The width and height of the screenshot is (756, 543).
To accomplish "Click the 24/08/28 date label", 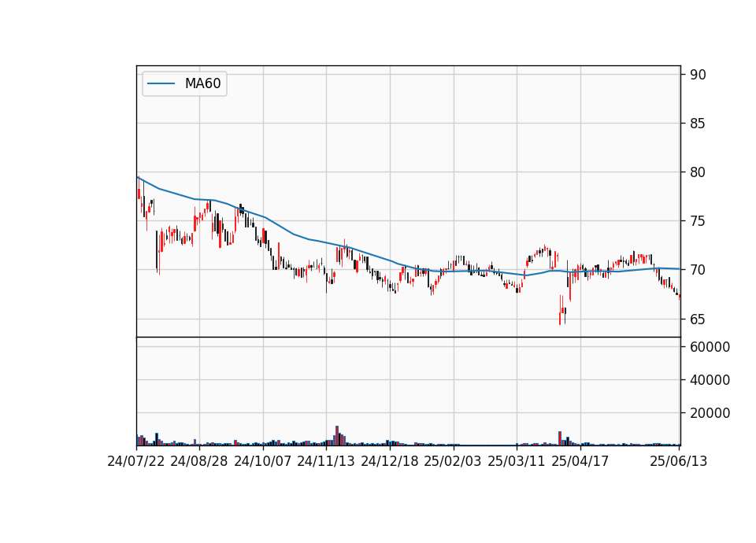I will pos(199,462).
